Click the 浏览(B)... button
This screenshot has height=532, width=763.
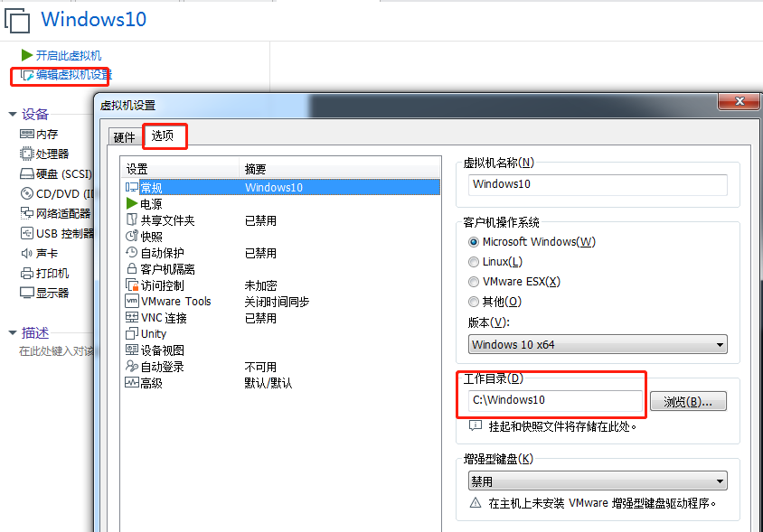688,402
